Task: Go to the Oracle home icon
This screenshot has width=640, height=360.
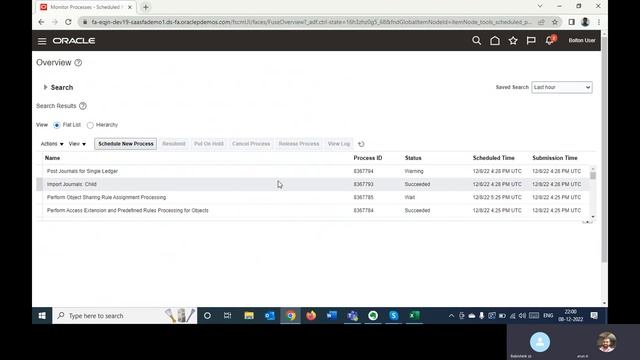Action: click(x=495, y=40)
